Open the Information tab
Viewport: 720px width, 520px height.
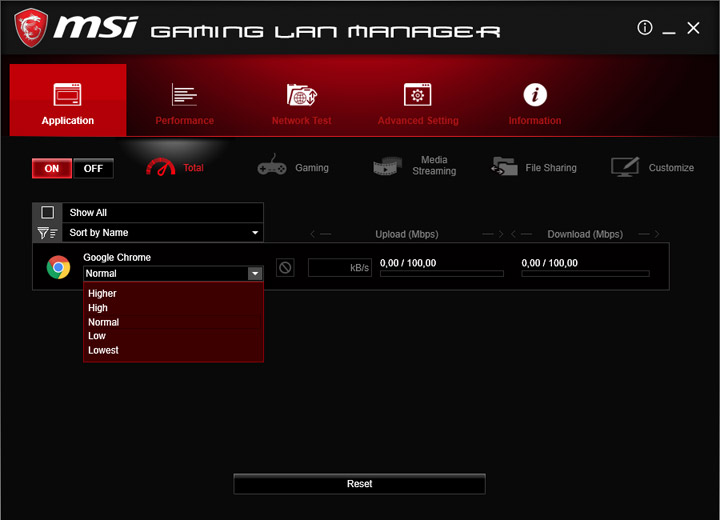534,104
